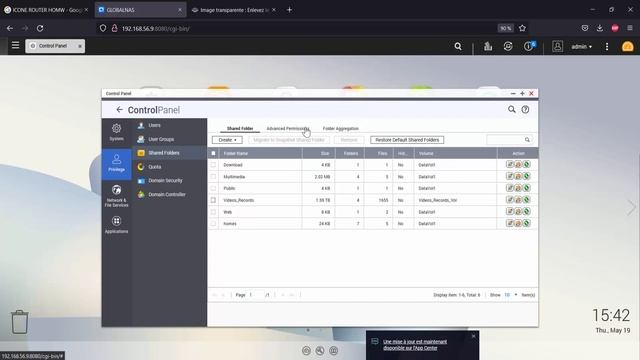Bookmark this page with the star icon
Viewport: 640px width, 360px height.
point(522,28)
